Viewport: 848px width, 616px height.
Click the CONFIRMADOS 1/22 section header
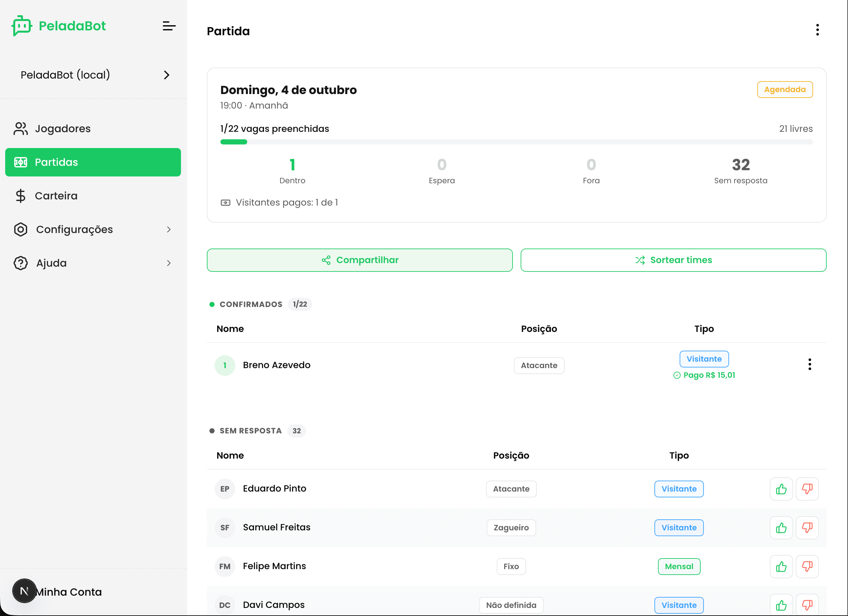(260, 304)
